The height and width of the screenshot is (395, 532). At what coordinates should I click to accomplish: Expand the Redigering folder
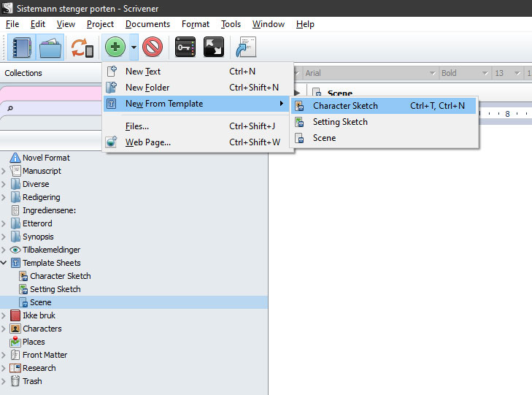point(4,197)
